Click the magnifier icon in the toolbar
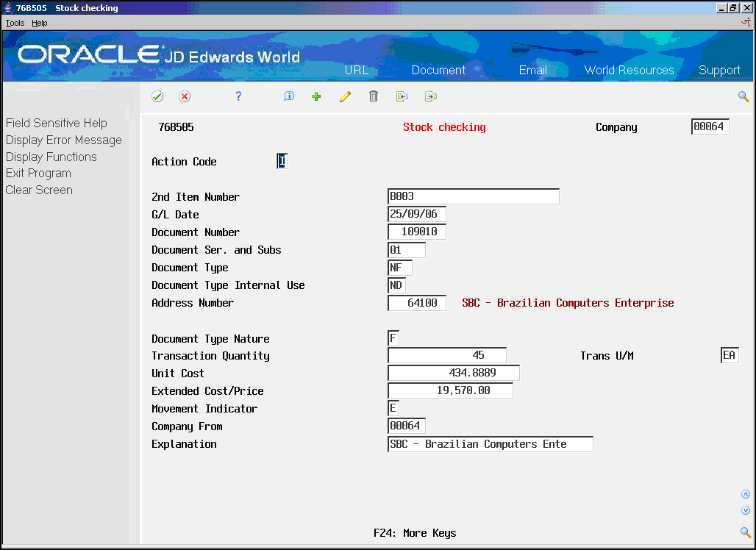The image size is (756, 550). (743, 97)
